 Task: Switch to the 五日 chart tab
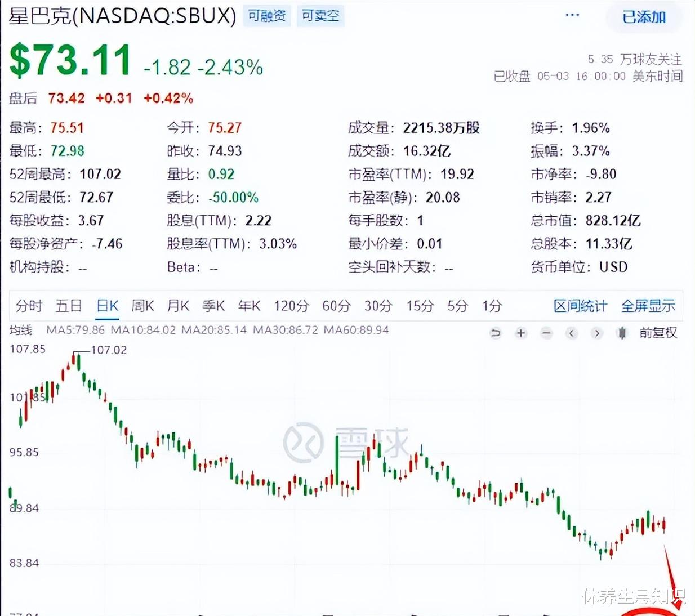[x=69, y=306]
